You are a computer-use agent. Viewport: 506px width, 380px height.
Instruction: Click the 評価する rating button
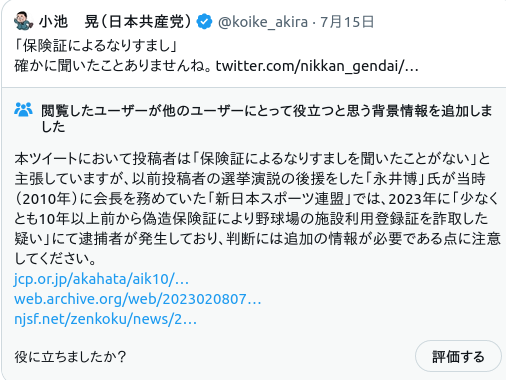point(458,356)
